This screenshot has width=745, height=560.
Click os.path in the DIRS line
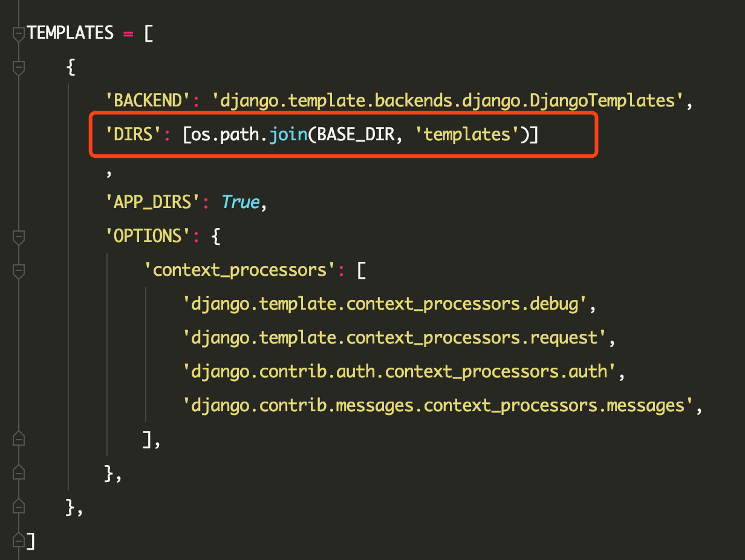click(226, 134)
